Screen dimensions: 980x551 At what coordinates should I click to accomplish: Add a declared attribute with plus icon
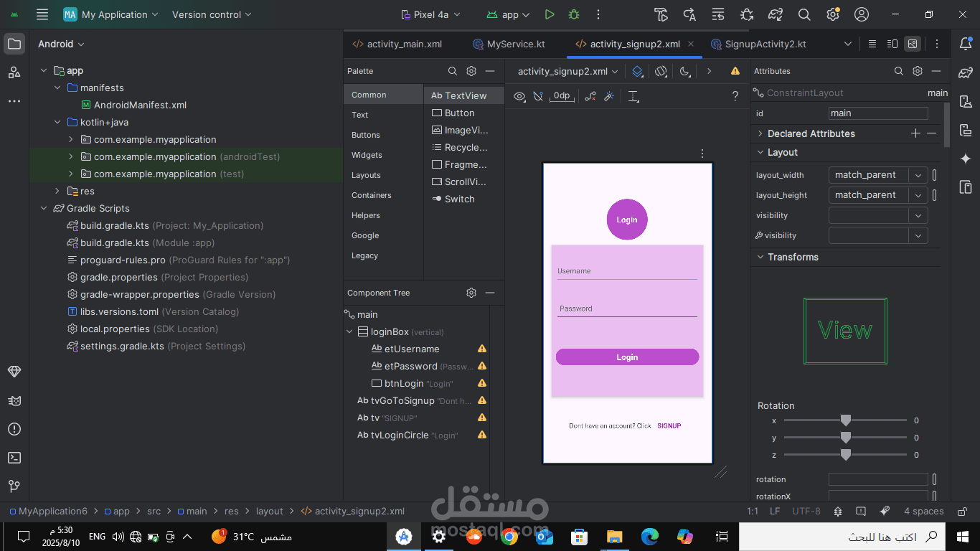coord(915,133)
